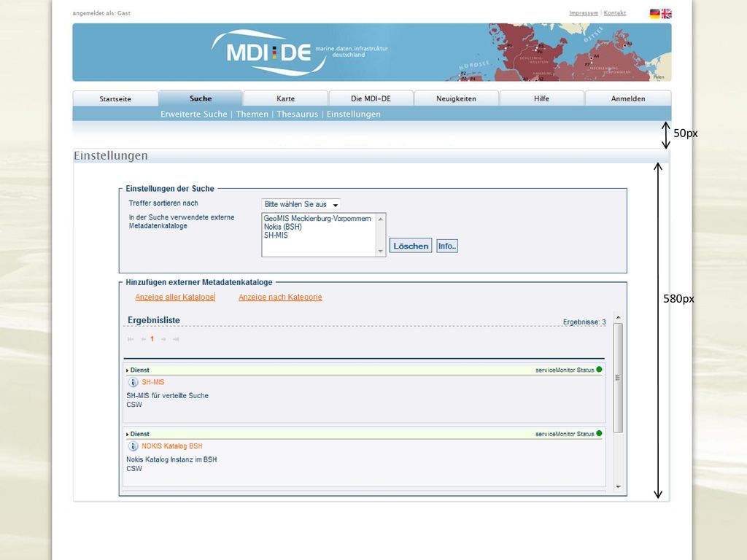The image size is (747, 560).
Task: Open the Neuigkeiten tab
Action: tap(456, 98)
